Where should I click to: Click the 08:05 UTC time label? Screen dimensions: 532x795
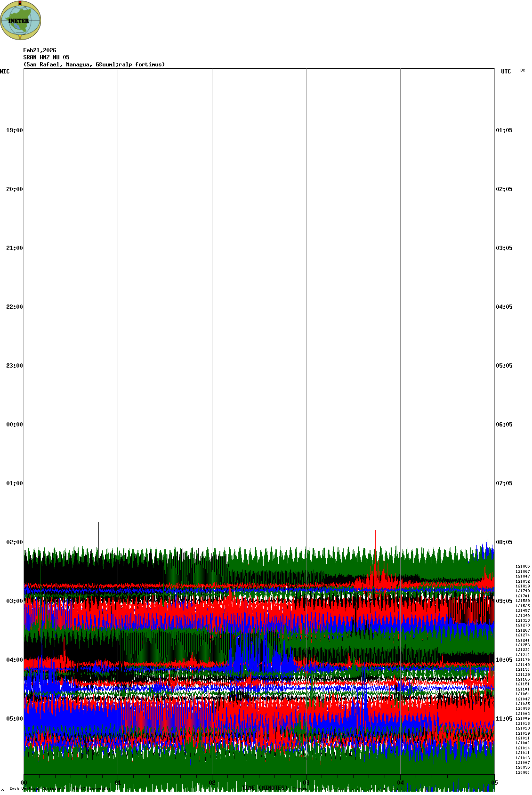point(504,542)
